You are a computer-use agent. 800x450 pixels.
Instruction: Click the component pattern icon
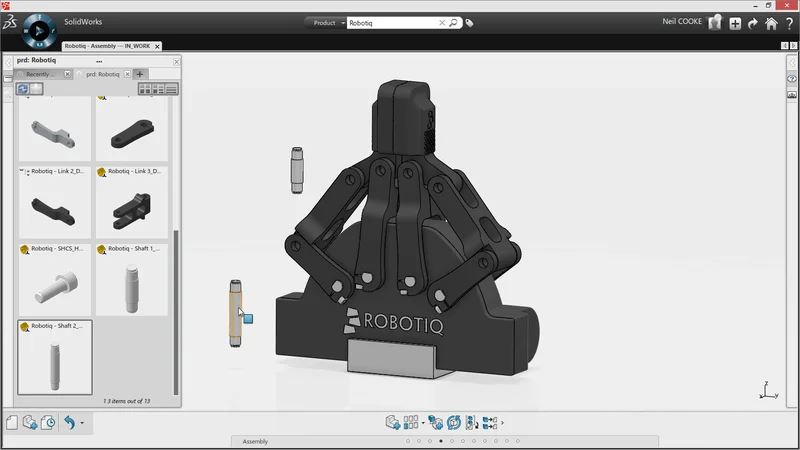click(x=411, y=422)
